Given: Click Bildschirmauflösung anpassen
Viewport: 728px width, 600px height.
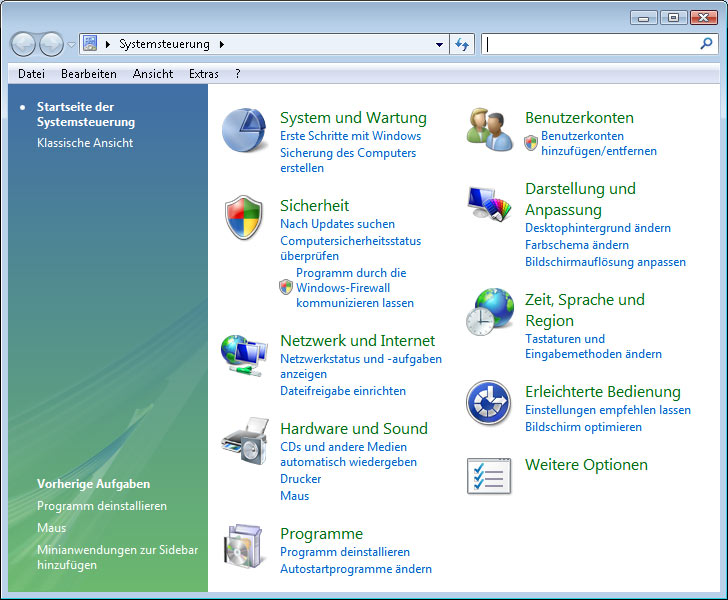Looking at the screenshot, I should 605,261.
